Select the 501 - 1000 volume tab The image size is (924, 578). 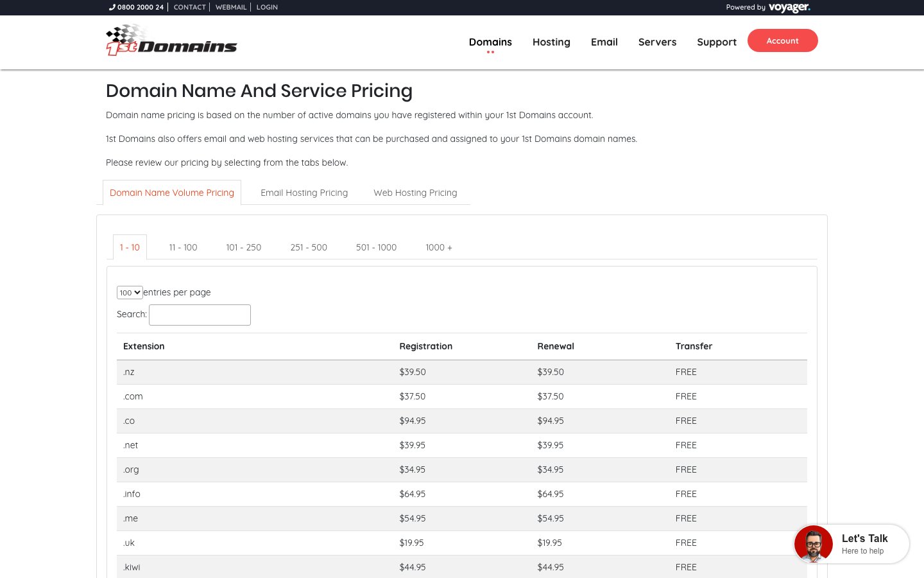(376, 247)
